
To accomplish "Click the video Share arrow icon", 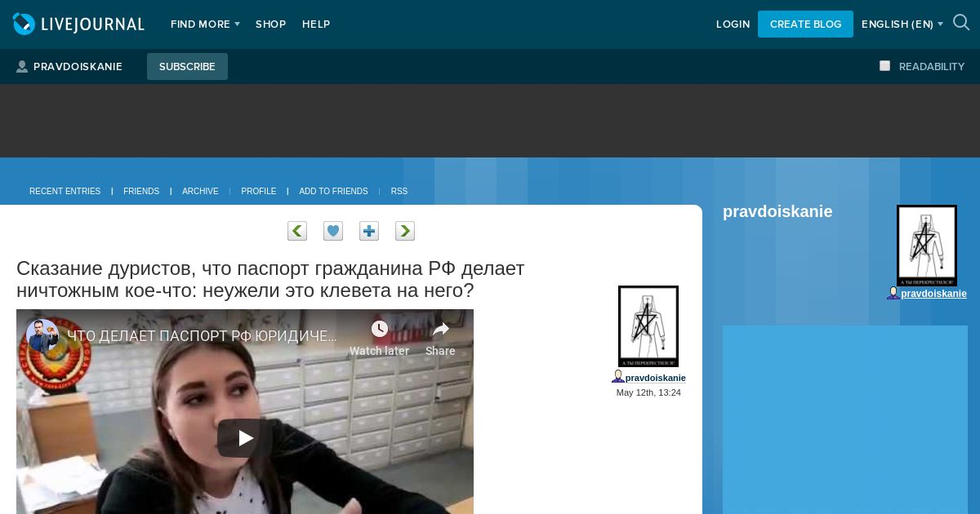I will tap(441, 329).
